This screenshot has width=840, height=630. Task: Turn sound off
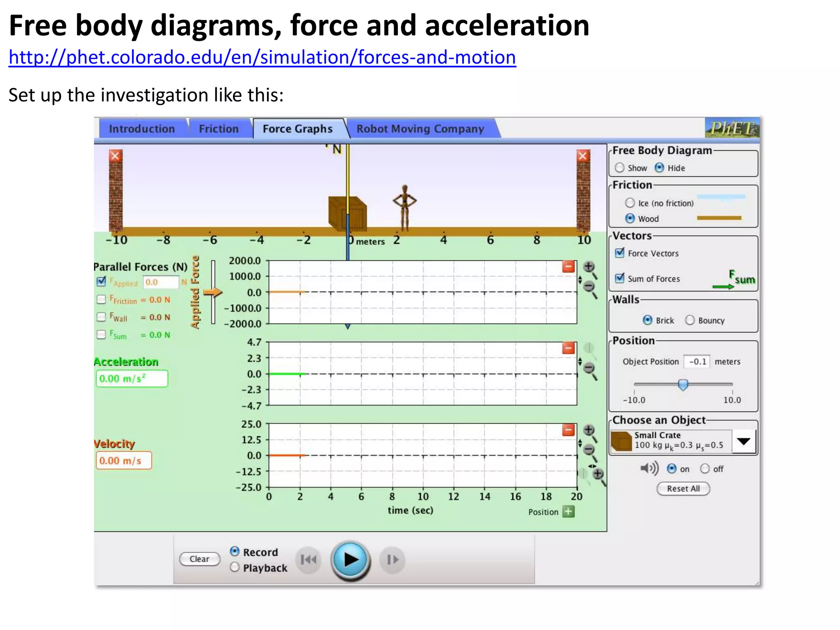point(705,468)
